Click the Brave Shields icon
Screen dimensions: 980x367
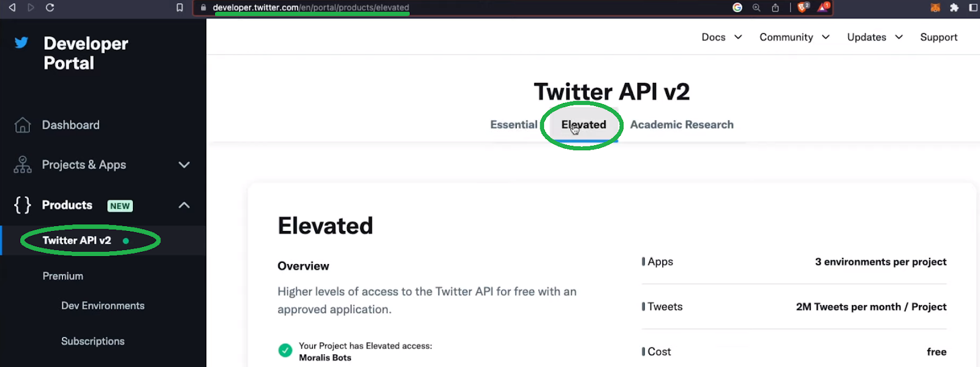click(x=801, y=8)
